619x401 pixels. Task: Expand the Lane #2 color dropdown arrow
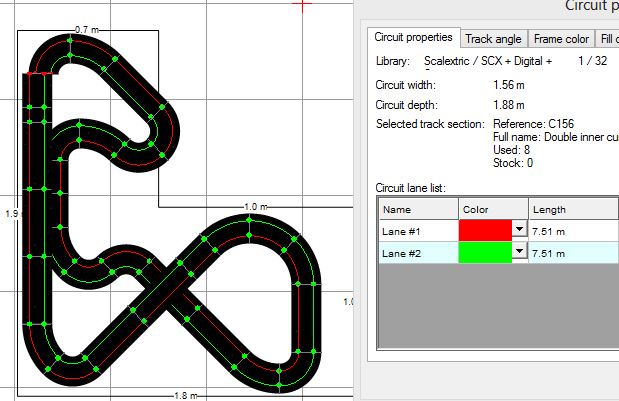518,254
